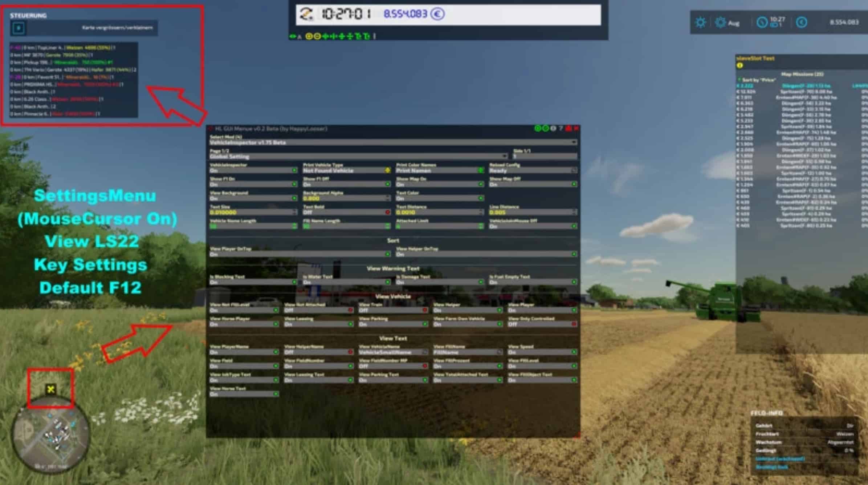Click the purple Euro coin icon in top display

point(437,14)
